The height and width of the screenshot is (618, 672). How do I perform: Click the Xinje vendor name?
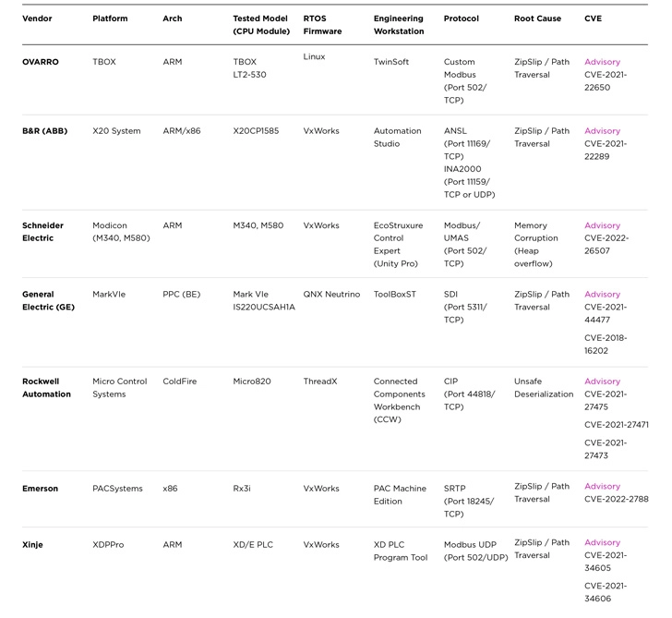pos(32,545)
